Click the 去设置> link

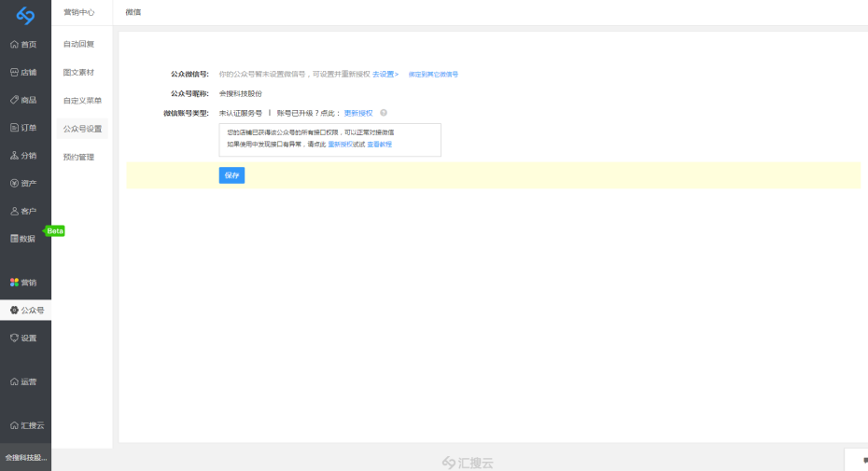[385, 75]
